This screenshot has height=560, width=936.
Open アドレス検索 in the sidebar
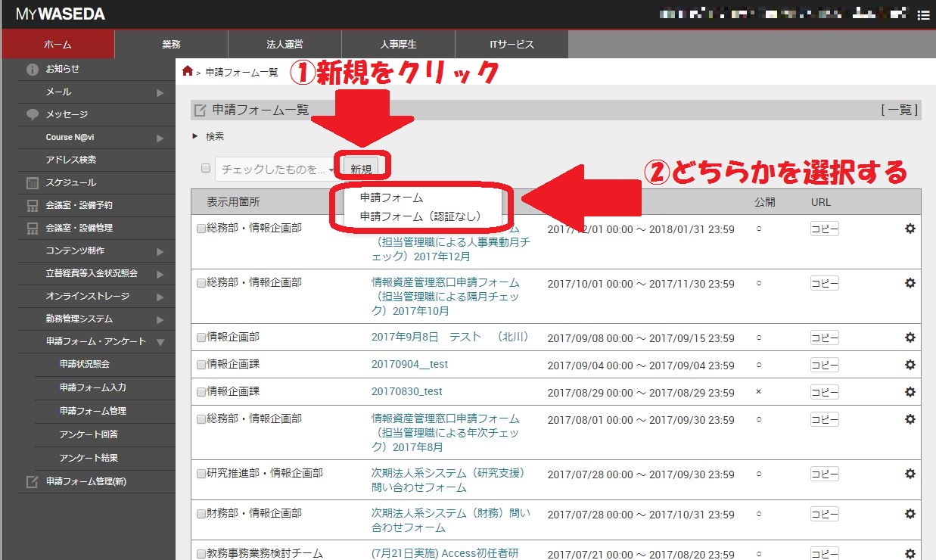71,160
